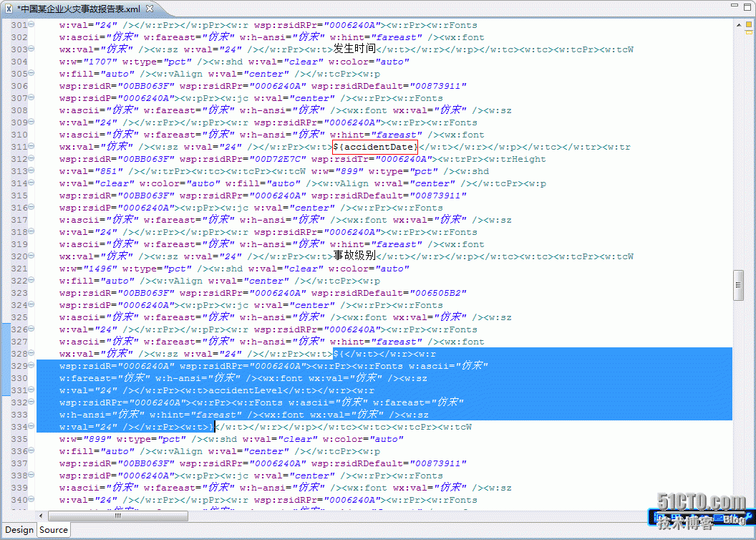Click the ${accidentDate} placeholder text
Viewport: 756px width, 540px height.
(x=375, y=147)
